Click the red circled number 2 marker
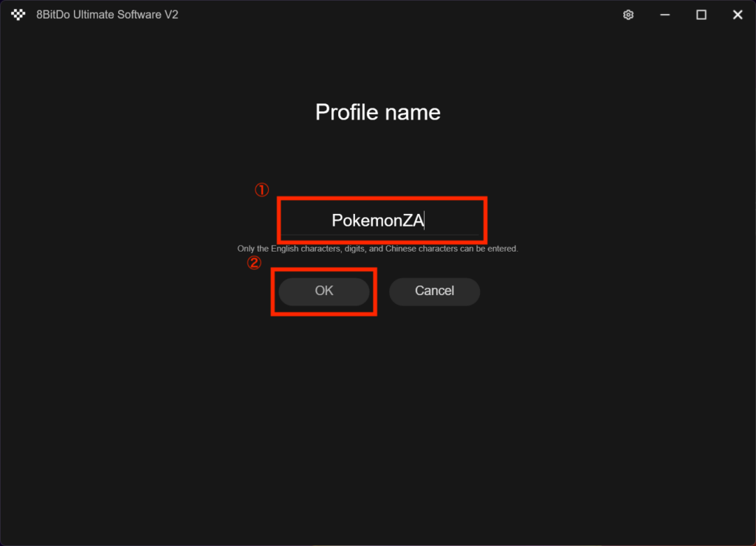 253,263
